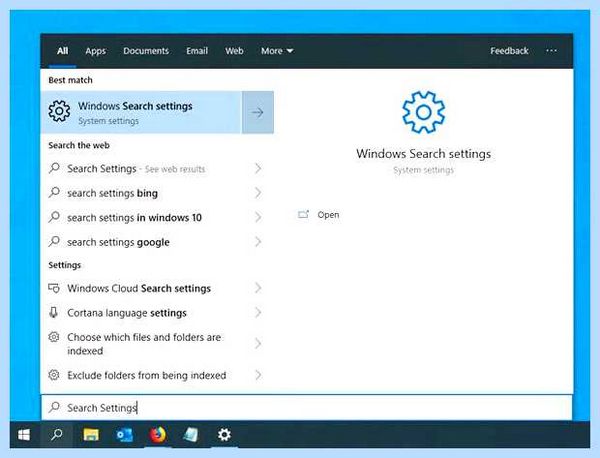Open the Windows Search settings best match
This screenshot has height=458, width=600.
(141, 112)
